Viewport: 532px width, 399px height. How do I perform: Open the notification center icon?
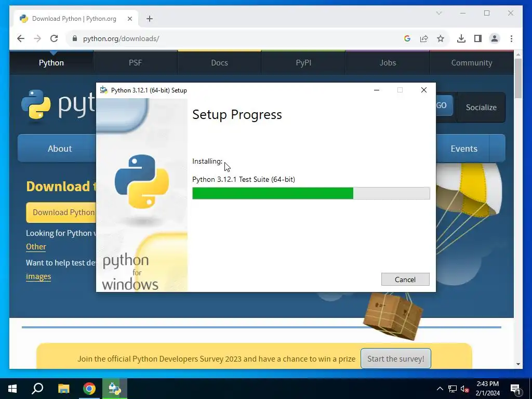516,389
